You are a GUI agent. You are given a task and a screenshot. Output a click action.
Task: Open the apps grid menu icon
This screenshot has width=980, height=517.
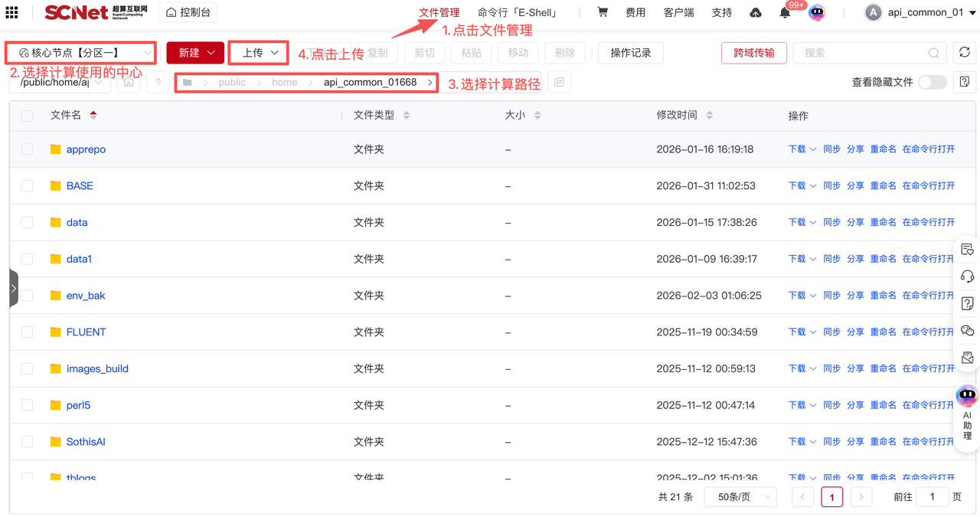click(12, 13)
